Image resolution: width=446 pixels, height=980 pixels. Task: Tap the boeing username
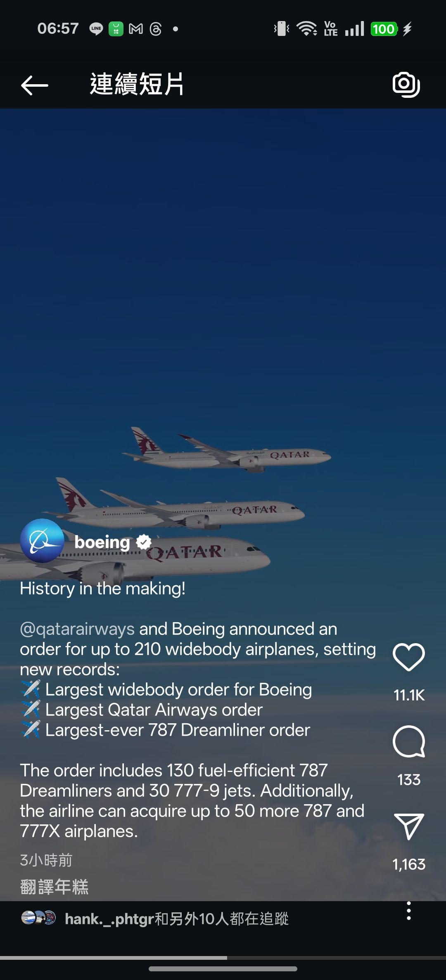pos(102,542)
